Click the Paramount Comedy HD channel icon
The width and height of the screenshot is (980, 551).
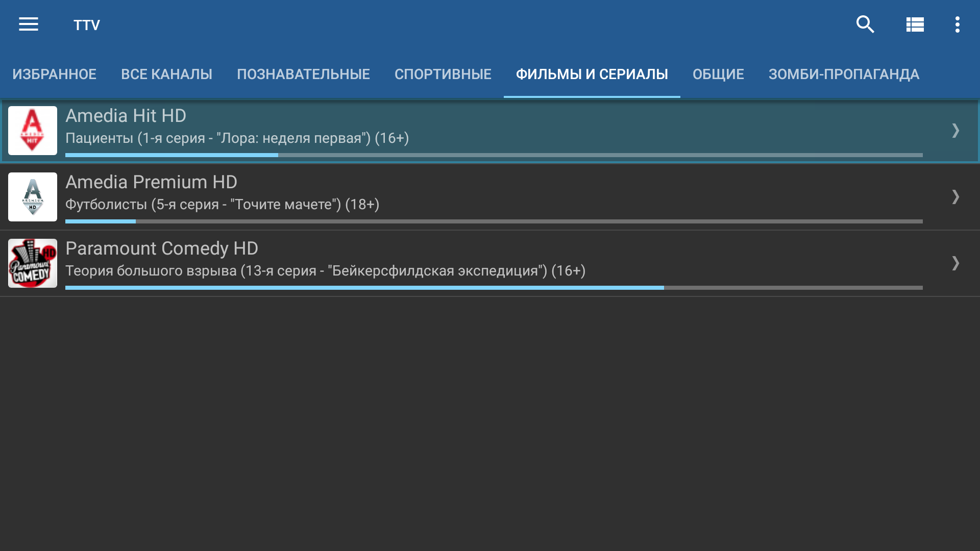32,262
